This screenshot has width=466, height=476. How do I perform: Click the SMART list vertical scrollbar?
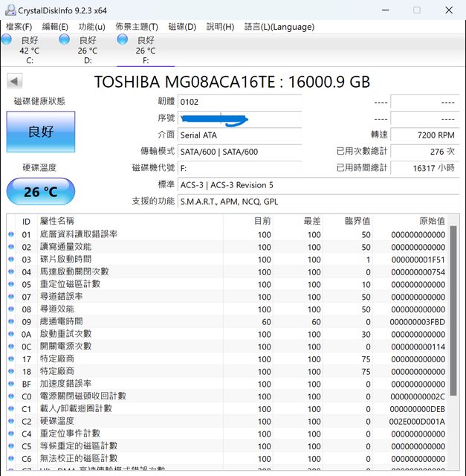click(453, 309)
